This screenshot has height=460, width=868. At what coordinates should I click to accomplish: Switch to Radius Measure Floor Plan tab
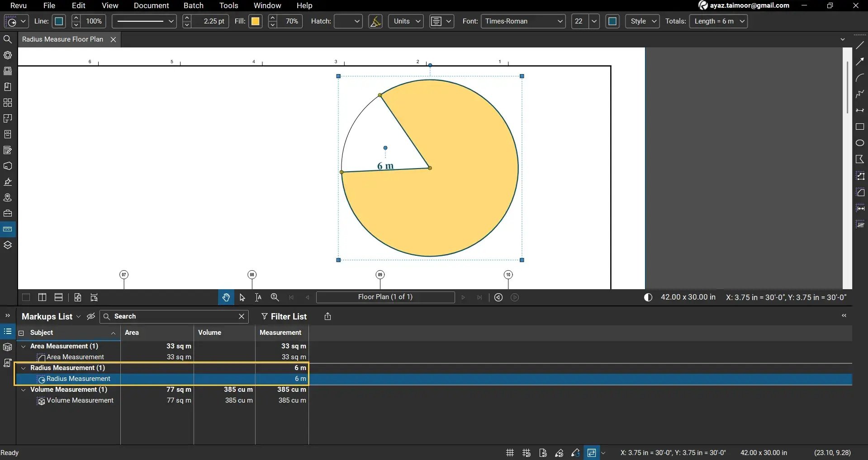pyautogui.click(x=63, y=39)
